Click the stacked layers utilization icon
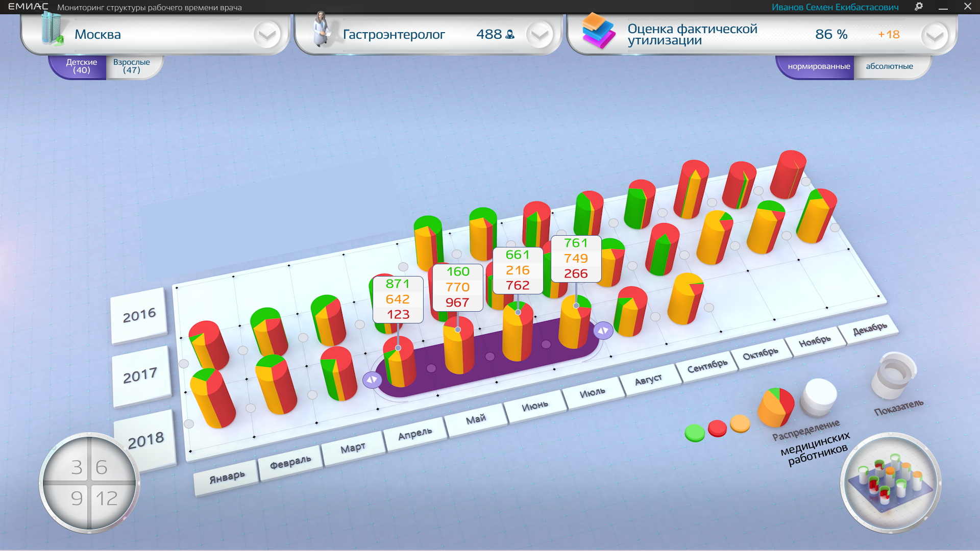This screenshot has height=551, width=980. pyautogui.click(x=598, y=31)
